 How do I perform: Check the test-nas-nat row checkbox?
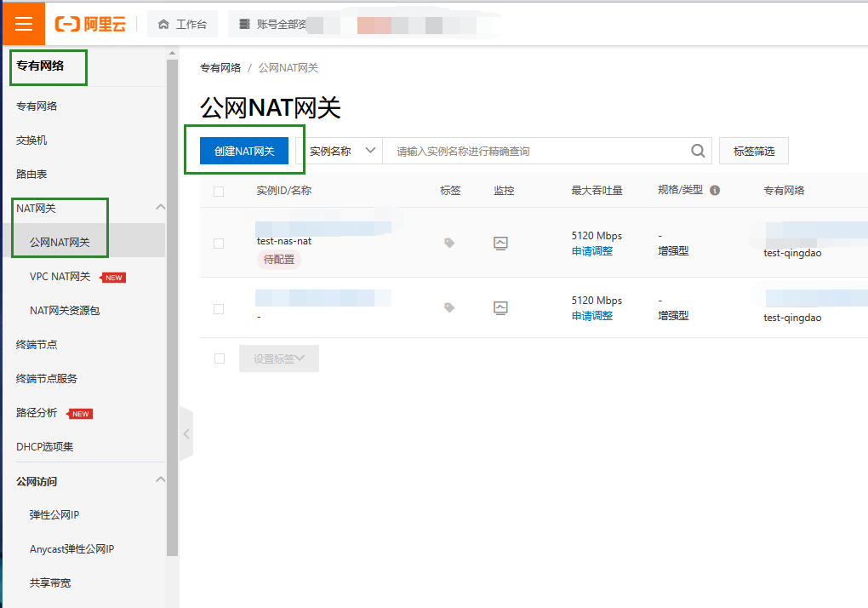click(219, 244)
